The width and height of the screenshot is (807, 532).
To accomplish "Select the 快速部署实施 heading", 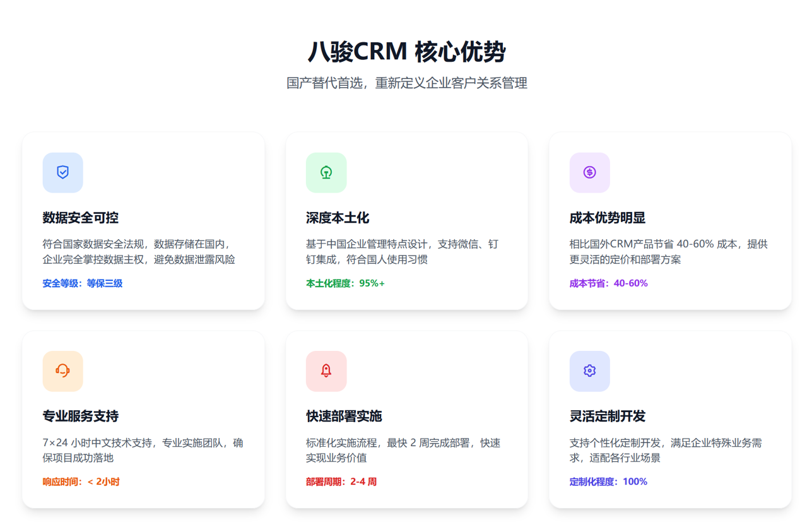I will [x=344, y=416].
